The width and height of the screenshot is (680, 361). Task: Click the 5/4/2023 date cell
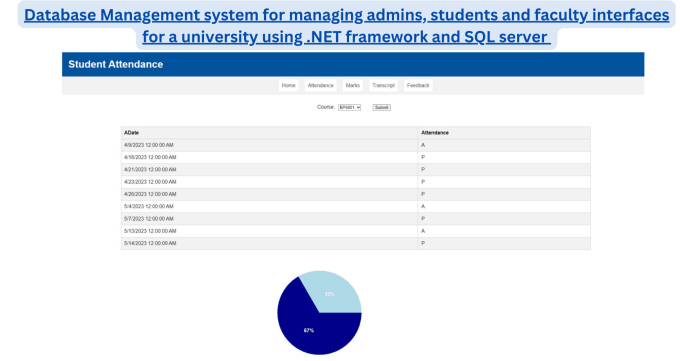click(149, 207)
